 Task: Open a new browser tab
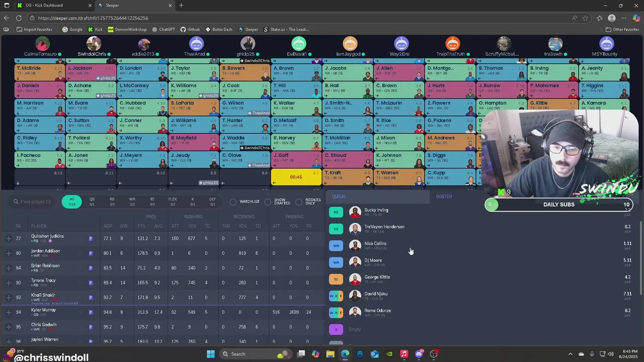click(181, 6)
